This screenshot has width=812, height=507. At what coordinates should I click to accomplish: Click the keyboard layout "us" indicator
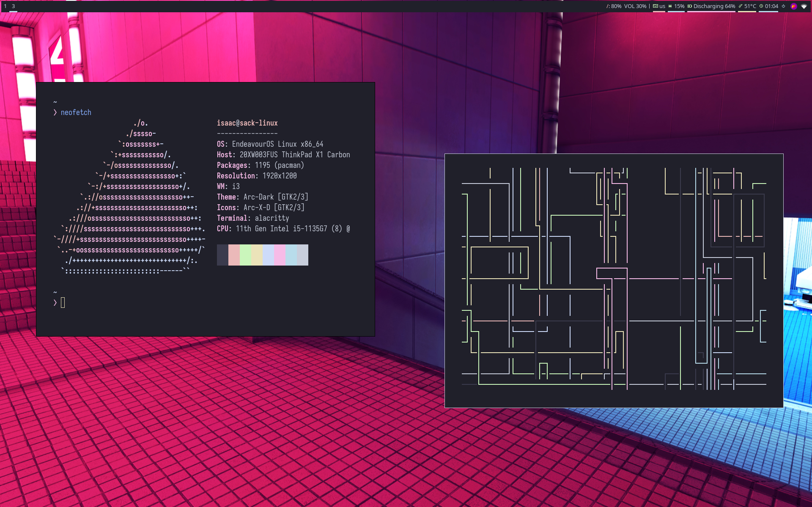coord(662,6)
